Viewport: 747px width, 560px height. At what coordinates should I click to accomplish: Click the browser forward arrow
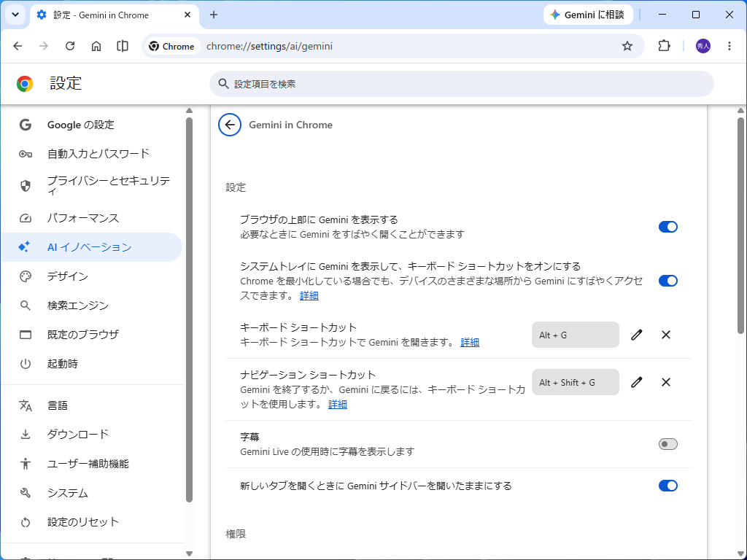[44, 46]
